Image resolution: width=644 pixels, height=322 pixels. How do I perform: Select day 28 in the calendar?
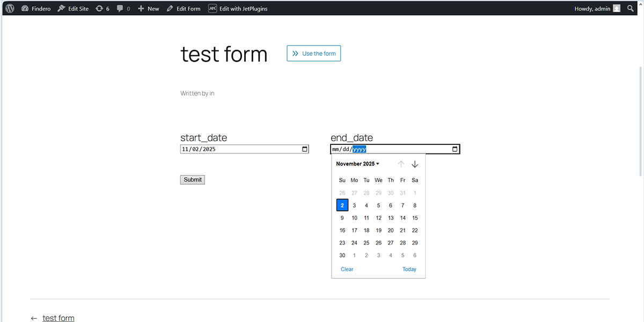[x=402, y=243]
